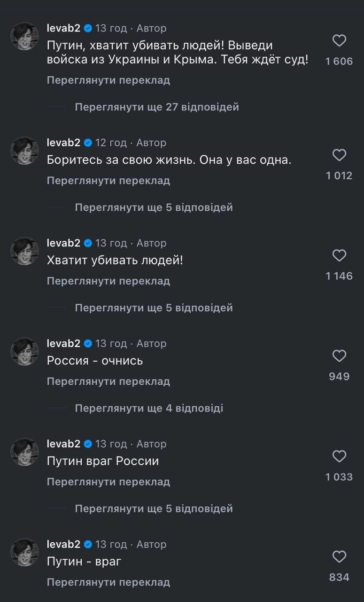Image resolution: width=364 pixels, height=602 pixels.
Task: View translation of the first comment
Action: click(x=108, y=80)
